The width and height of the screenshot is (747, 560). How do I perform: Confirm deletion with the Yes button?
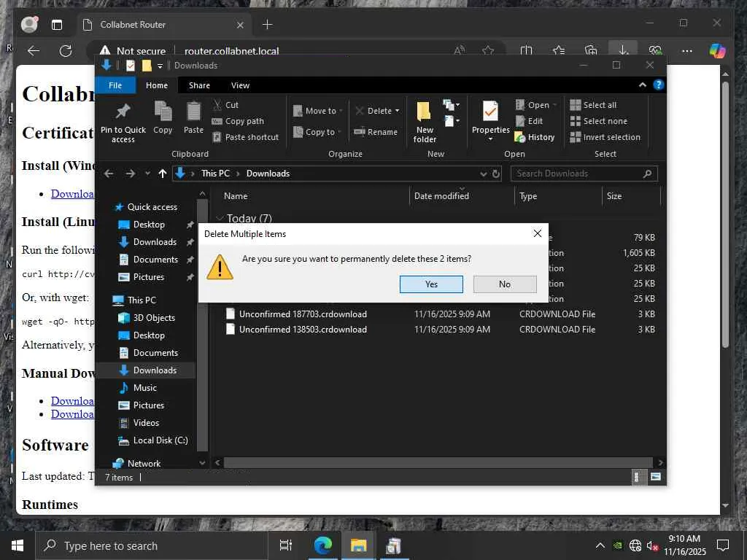tap(431, 284)
